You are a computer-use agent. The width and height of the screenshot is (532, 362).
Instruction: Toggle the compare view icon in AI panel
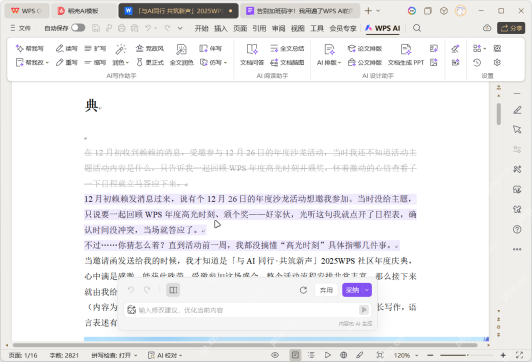(x=173, y=290)
